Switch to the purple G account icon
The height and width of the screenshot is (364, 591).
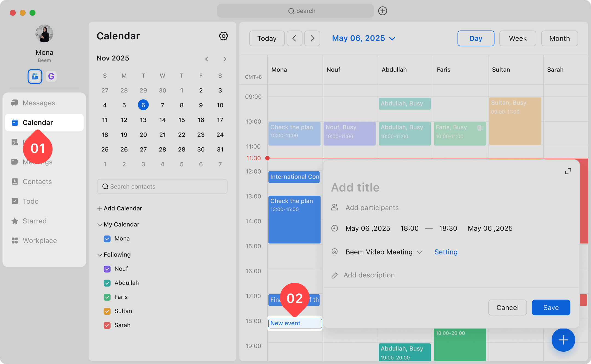pyautogui.click(x=51, y=76)
